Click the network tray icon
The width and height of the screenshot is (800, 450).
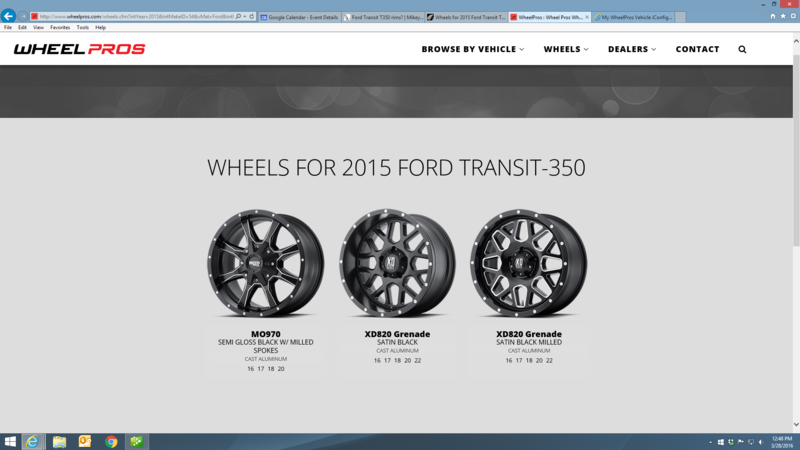[x=751, y=442]
